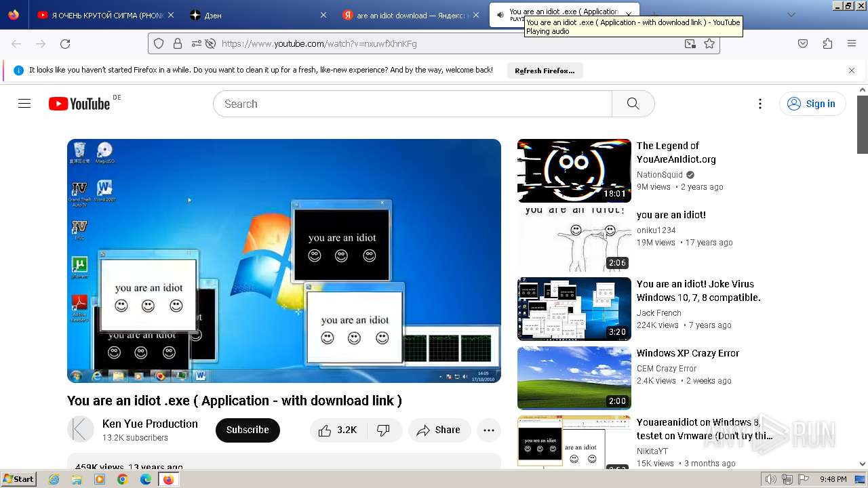Bookmark this page with the star
Viewport: 868px width, 488px height.
pyautogui.click(x=709, y=43)
